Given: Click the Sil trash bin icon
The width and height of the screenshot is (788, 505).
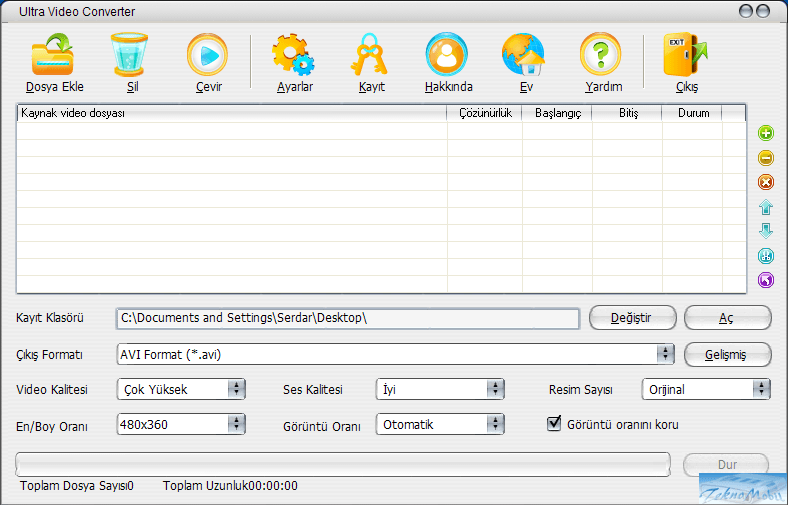Looking at the screenshot, I should [129, 54].
